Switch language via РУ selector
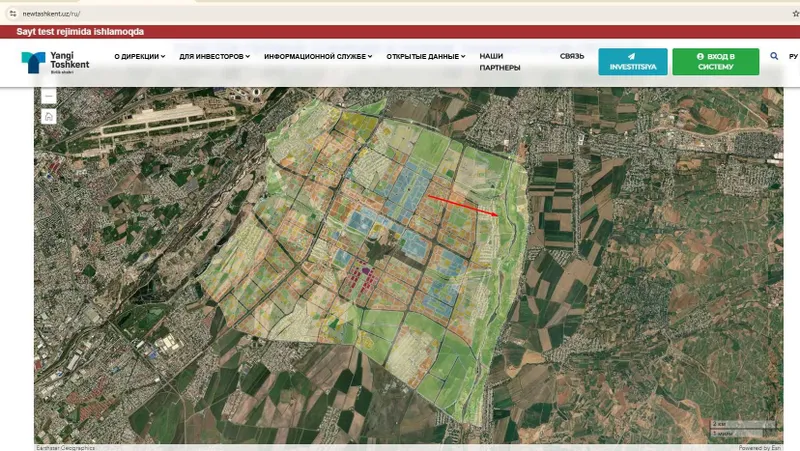Screen dimensions: 800x451 tap(793, 57)
